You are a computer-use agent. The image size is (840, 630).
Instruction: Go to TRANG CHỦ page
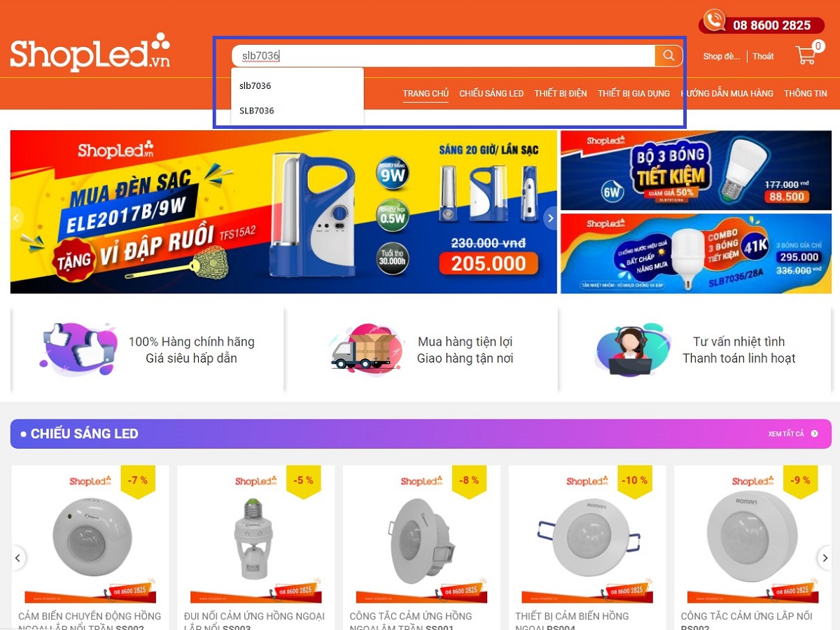tap(426, 94)
